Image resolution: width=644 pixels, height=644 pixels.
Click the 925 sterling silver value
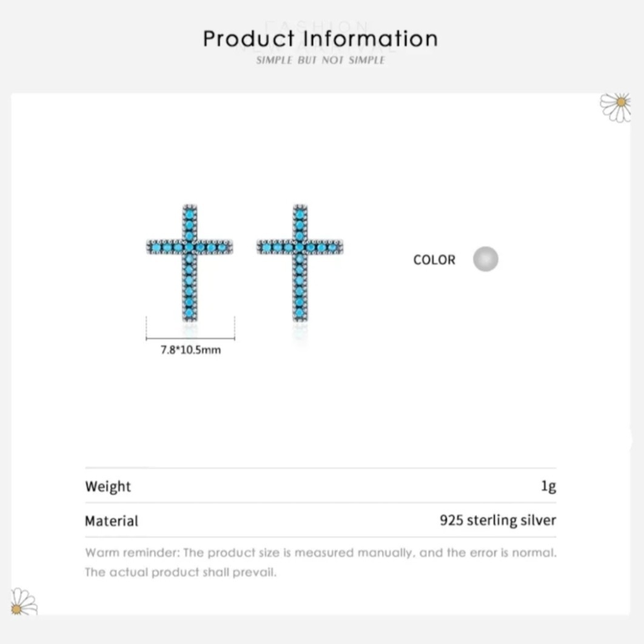point(498,520)
